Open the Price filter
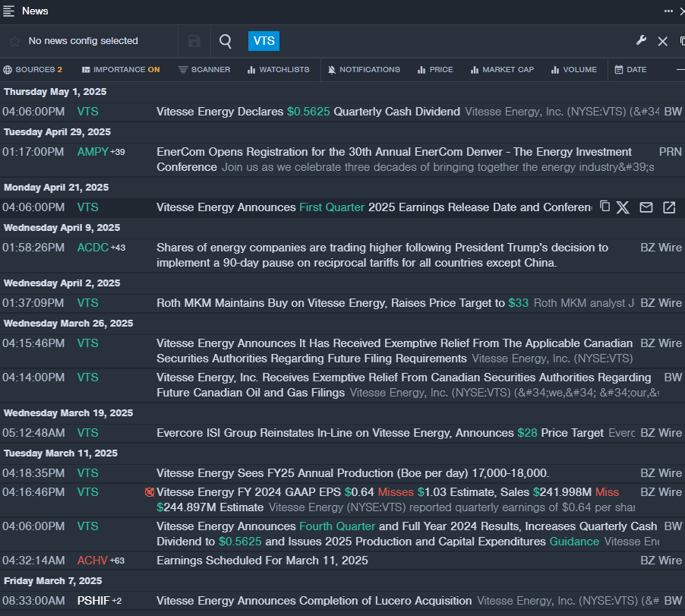The image size is (685, 616). click(x=435, y=69)
